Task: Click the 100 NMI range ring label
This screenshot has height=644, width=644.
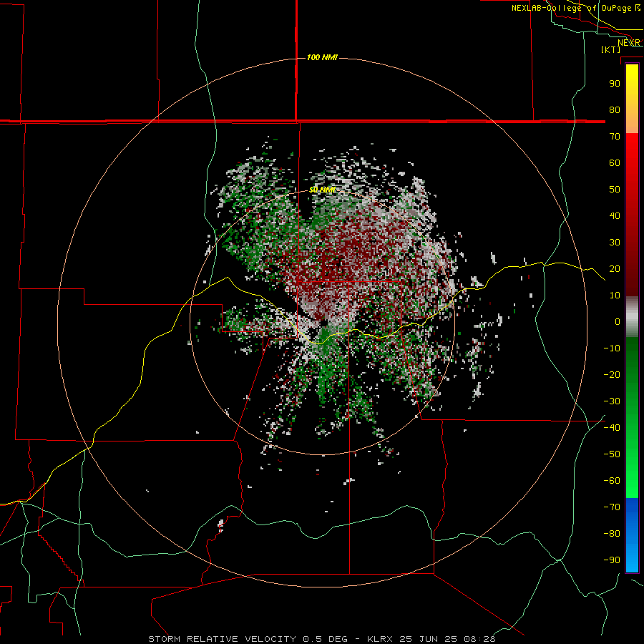Action: (322, 57)
